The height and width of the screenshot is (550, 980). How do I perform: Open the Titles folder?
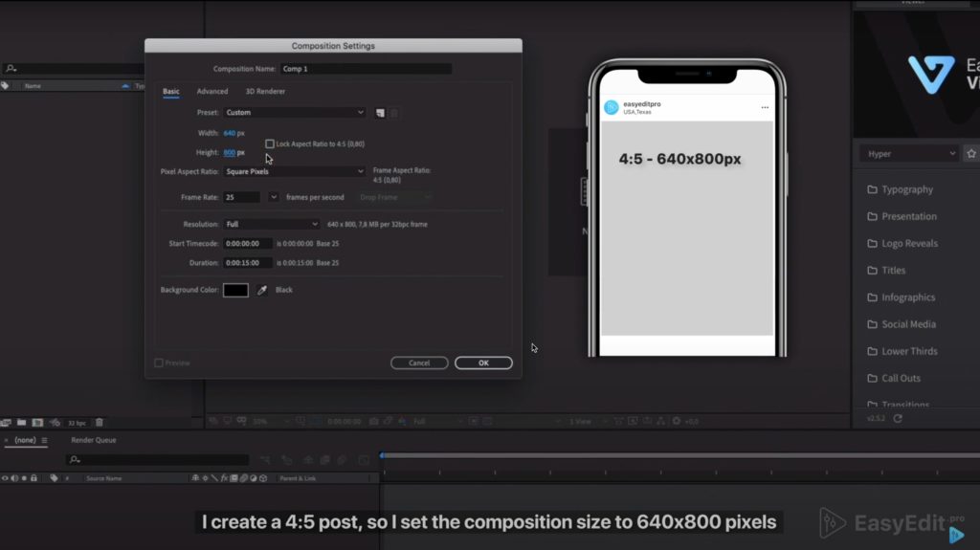click(886, 270)
